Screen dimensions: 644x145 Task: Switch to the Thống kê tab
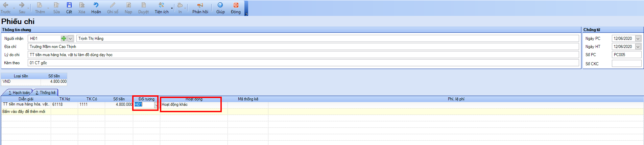[x=46, y=93]
